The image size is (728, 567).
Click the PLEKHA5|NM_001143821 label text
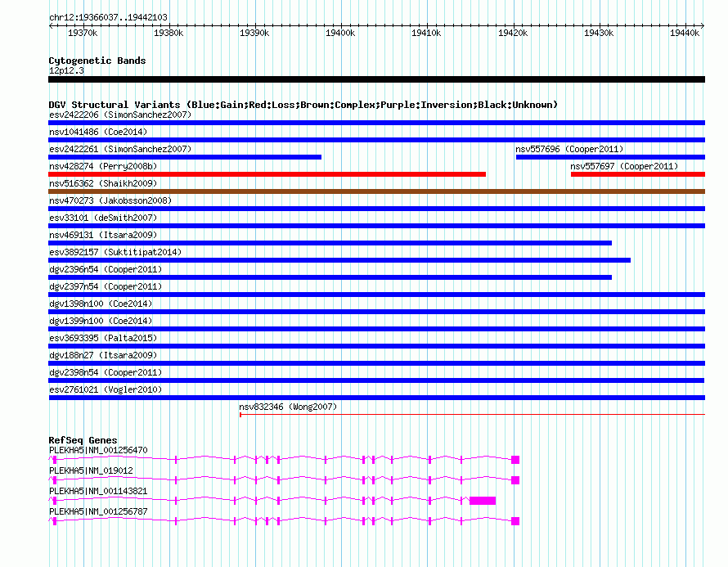tap(98, 491)
